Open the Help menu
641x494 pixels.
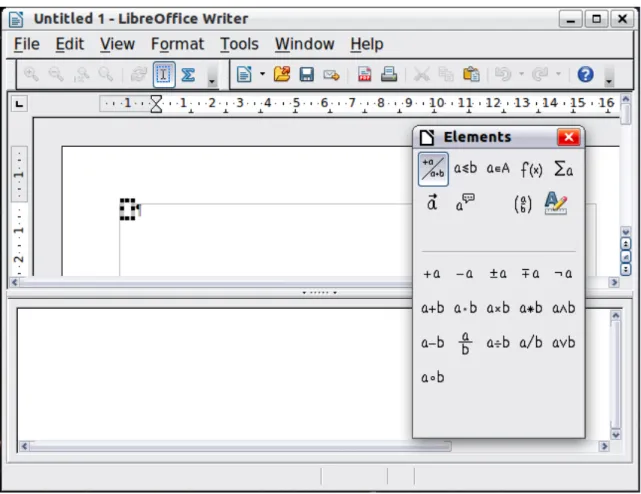pyautogui.click(x=367, y=44)
